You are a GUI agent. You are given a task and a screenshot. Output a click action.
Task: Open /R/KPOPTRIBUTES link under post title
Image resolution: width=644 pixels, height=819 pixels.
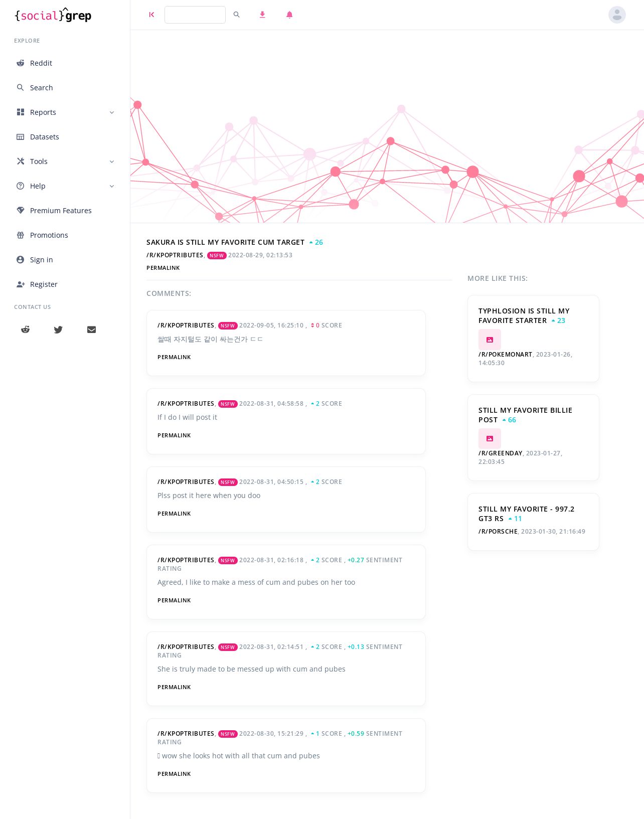tap(175, 255)
